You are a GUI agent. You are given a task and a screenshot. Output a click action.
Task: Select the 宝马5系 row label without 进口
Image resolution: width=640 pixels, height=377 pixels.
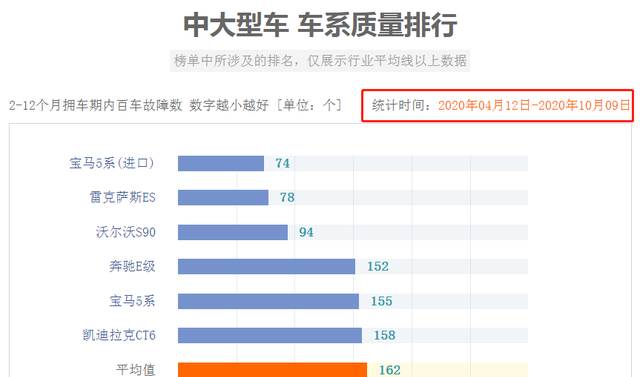[132, 301]
